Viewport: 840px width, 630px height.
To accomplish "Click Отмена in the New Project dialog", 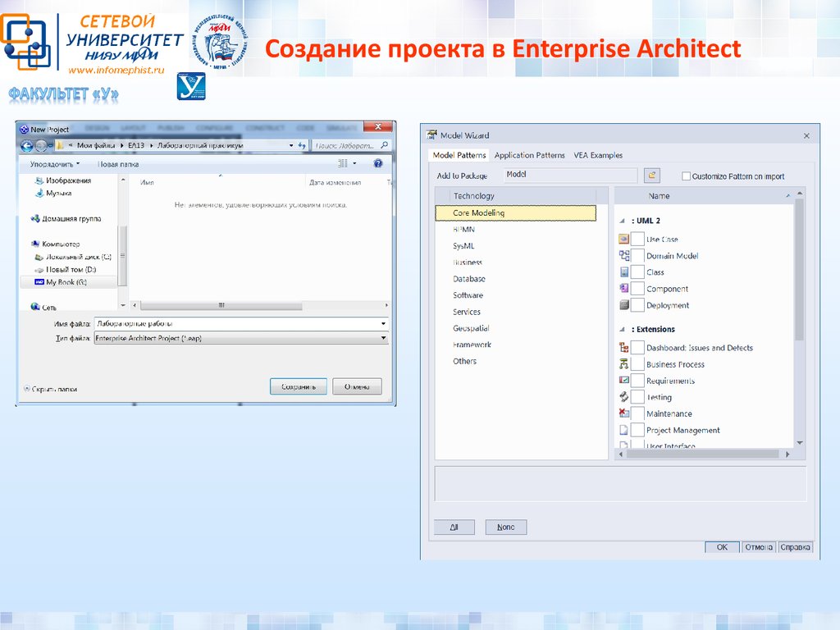I will 357,386.
